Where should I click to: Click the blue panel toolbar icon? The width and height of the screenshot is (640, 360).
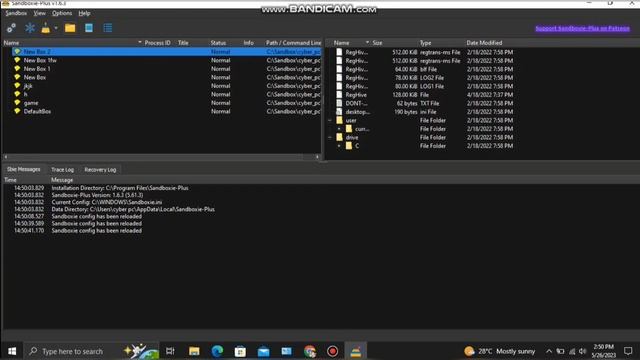point(89,28)
